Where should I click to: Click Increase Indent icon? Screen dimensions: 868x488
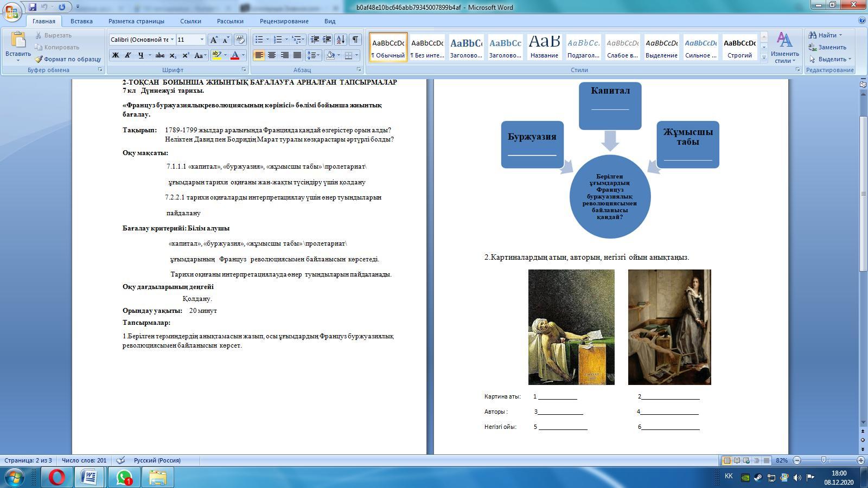pyautogui.click(x=327, y=40)
